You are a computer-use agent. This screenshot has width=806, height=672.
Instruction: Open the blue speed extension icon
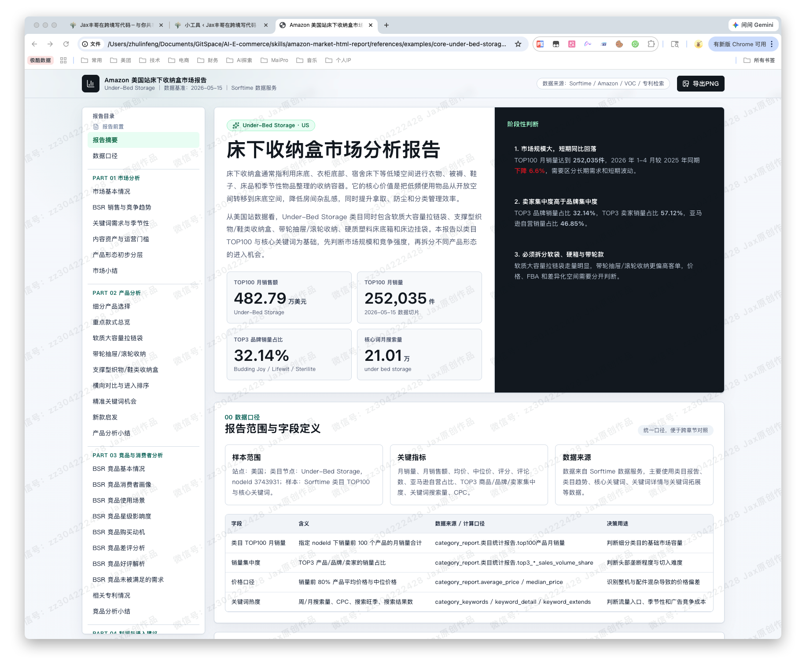coord(604,44)
